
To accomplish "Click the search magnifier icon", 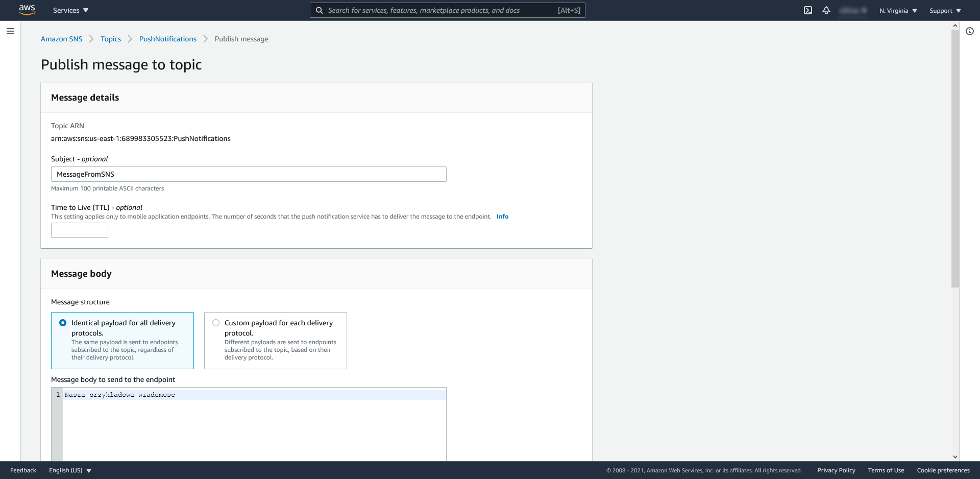I will tap(319, 10).
